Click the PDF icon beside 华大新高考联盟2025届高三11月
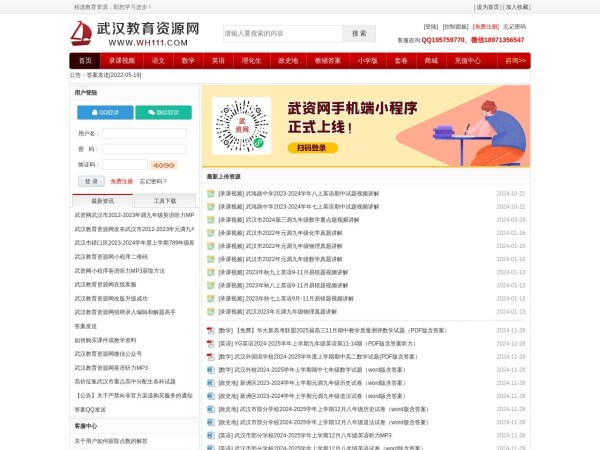Viewport: 600px width, 450px height. pos(210,329)
